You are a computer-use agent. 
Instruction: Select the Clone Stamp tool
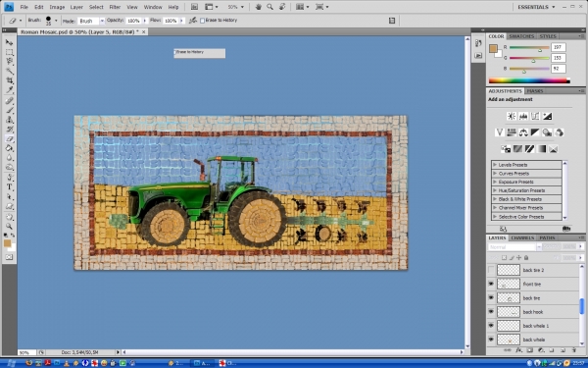pyautogui.click(x=9, y=120)
